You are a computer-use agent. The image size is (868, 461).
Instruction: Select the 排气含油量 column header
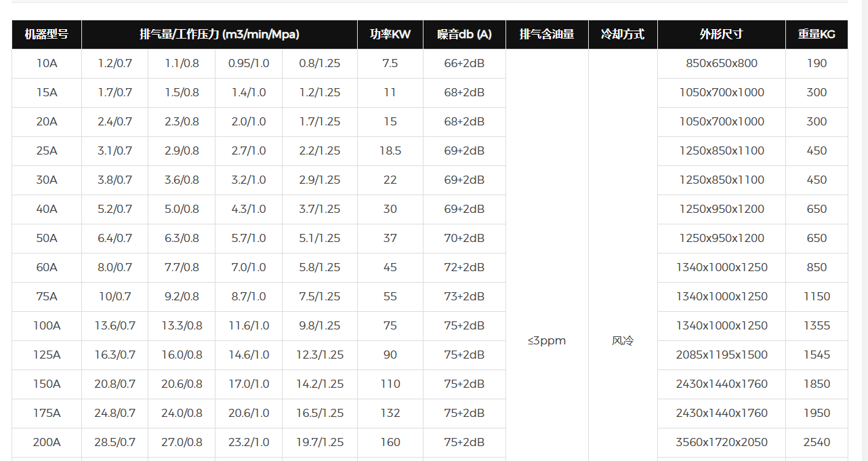[x=547, y=35]
